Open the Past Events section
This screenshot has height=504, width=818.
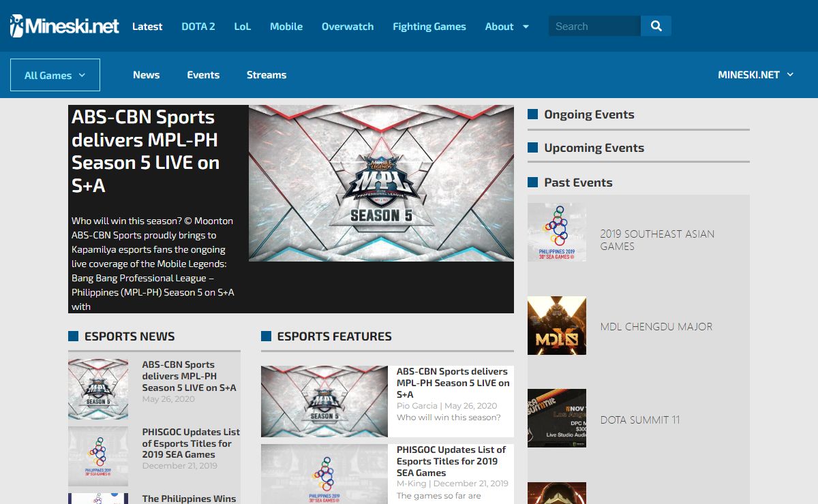(x=578, y=182)
